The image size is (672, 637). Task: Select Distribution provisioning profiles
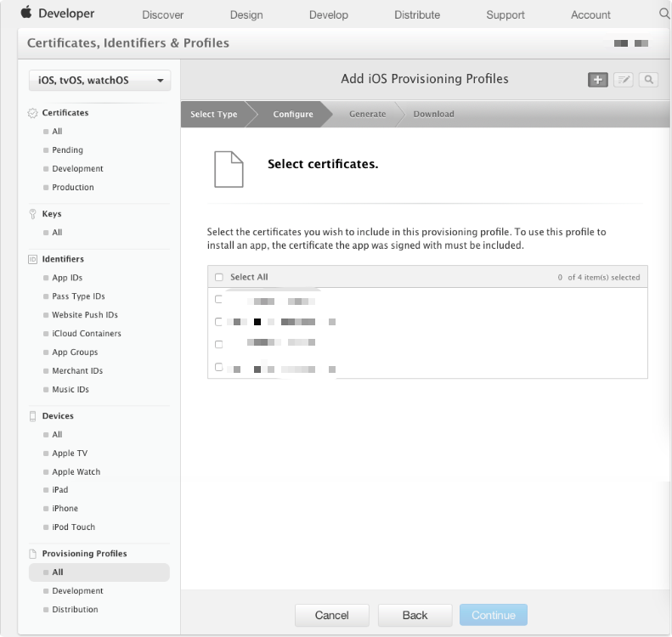click(x=75, y=610)
